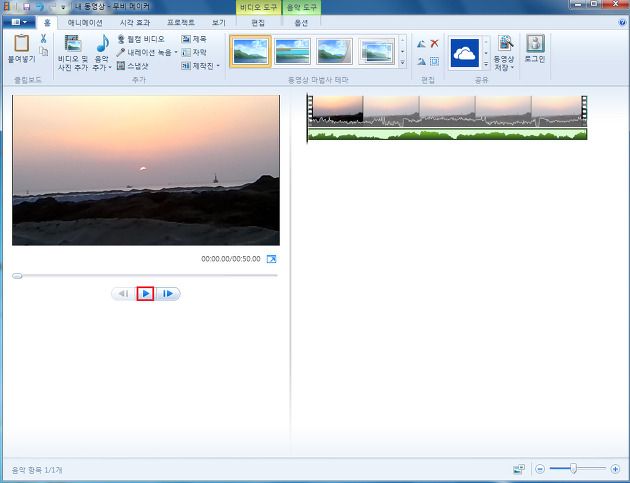Click the sunset video preview image
The width and height of the screenshot is (630, 483).
(146, 170)
